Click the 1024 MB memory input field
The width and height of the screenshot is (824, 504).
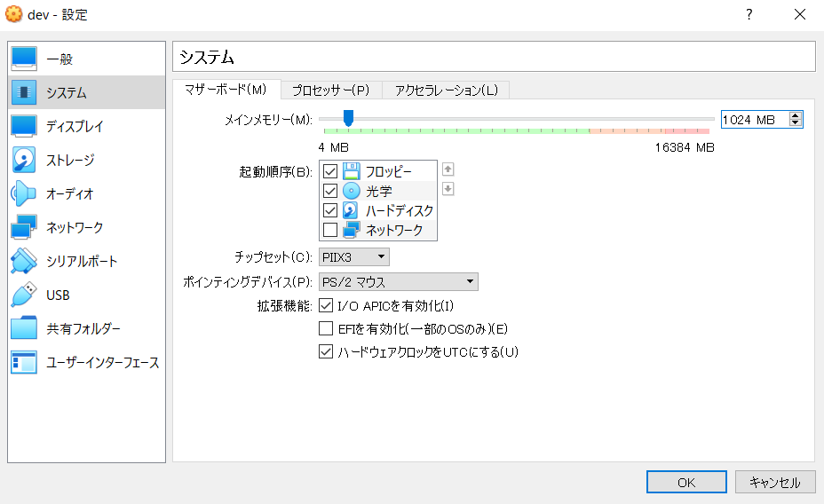pyautogui.click(x=755, y=120)
